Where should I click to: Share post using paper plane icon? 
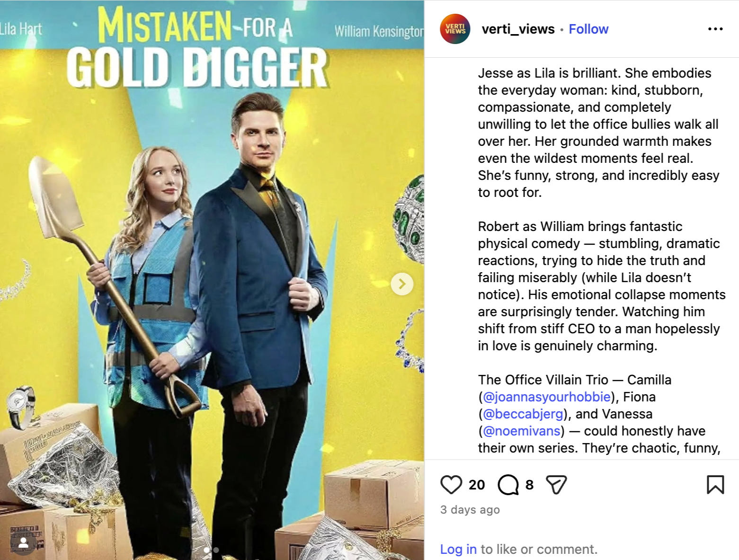click(x=556, y=485)
